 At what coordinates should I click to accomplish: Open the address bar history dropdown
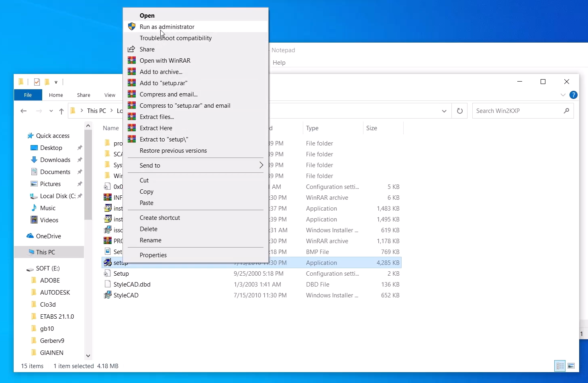[444, 111]
